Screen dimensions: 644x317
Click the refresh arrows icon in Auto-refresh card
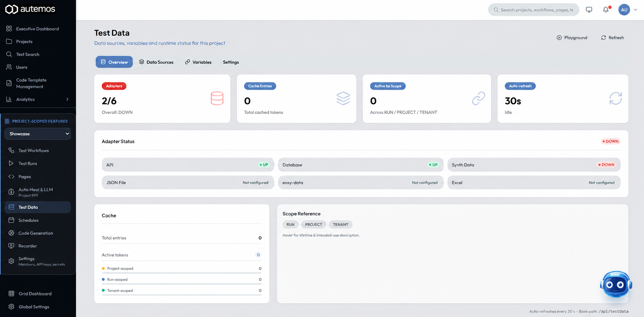pos(616,98)
